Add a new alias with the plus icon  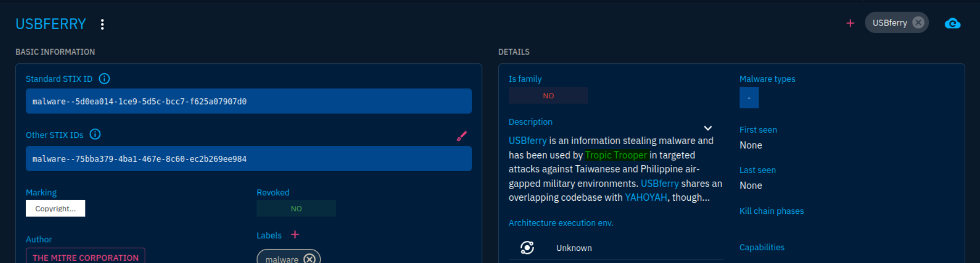(850, 23)
